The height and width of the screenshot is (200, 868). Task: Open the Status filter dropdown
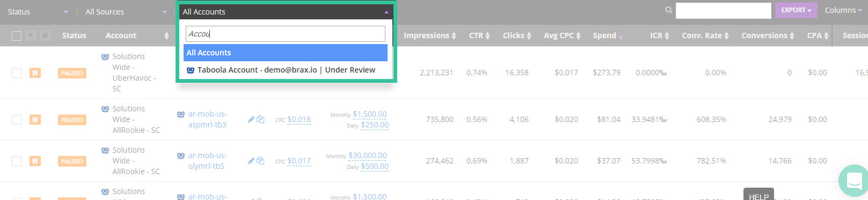(38, 12)
